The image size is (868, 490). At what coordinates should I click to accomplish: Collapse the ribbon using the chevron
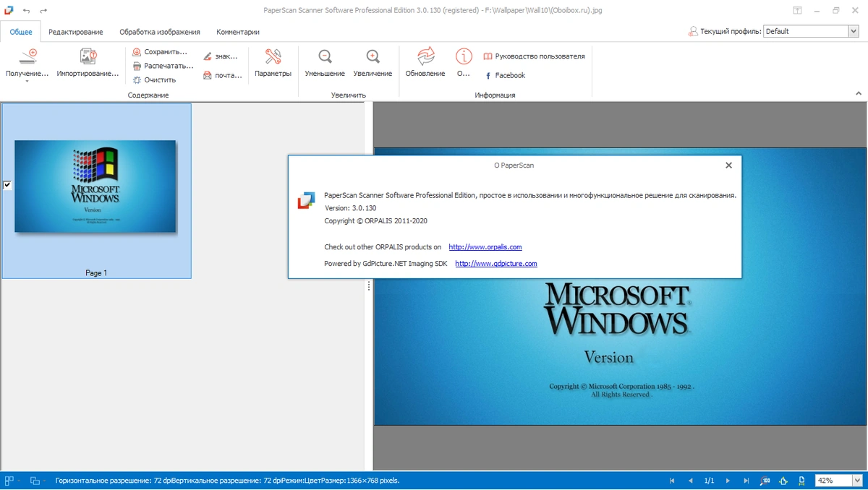click(859, 93)
